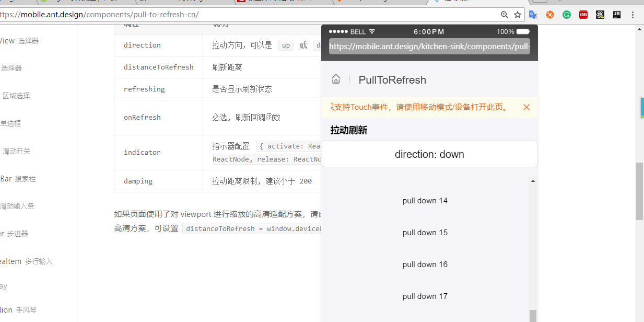Click the 'pull down 17' item
The width and height of the screenshot is (644, 322).
coord(425,296)
